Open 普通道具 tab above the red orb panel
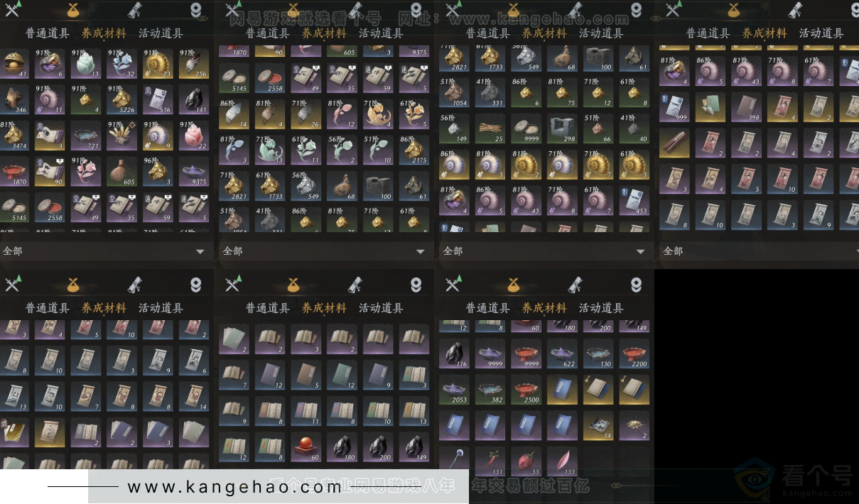The image size is (859, 504). pos(268,308)
